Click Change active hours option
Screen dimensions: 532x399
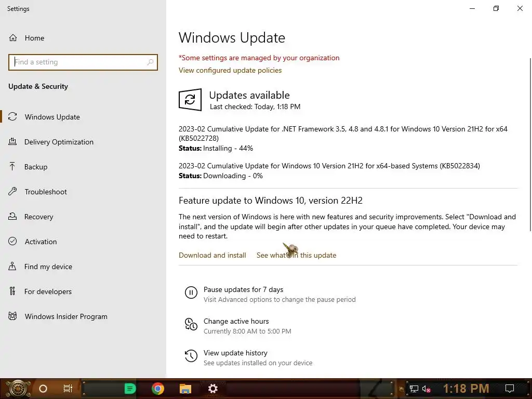point(236,321)
